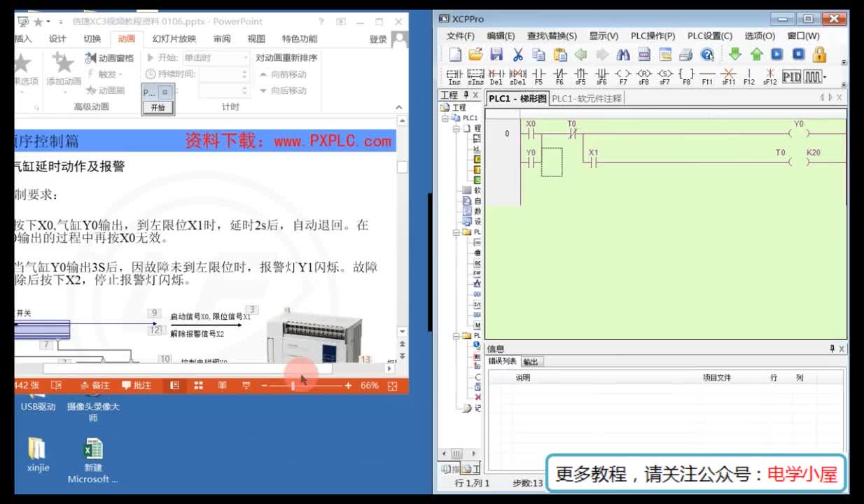
Task: Adjust the PowerPoint zoom slider handle
Action: 293,386
